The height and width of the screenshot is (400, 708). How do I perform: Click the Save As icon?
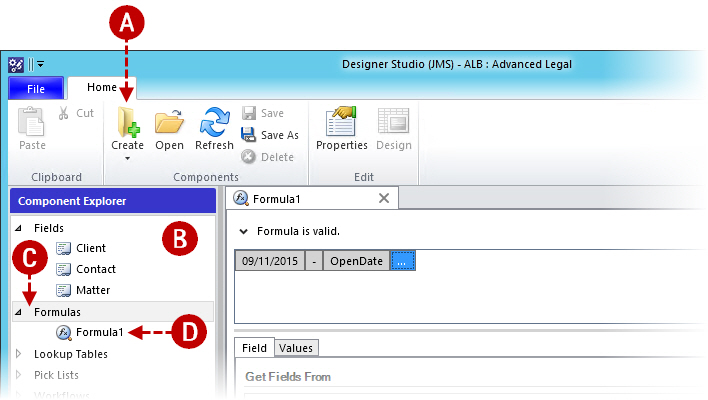pyautogui.click(x=249, y=135)
